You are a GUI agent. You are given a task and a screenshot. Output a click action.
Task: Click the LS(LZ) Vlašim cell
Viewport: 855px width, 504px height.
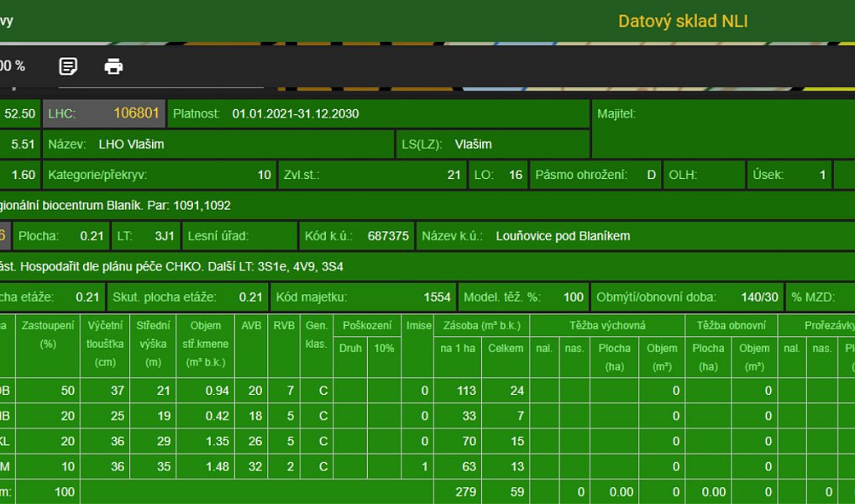point(493,144)
